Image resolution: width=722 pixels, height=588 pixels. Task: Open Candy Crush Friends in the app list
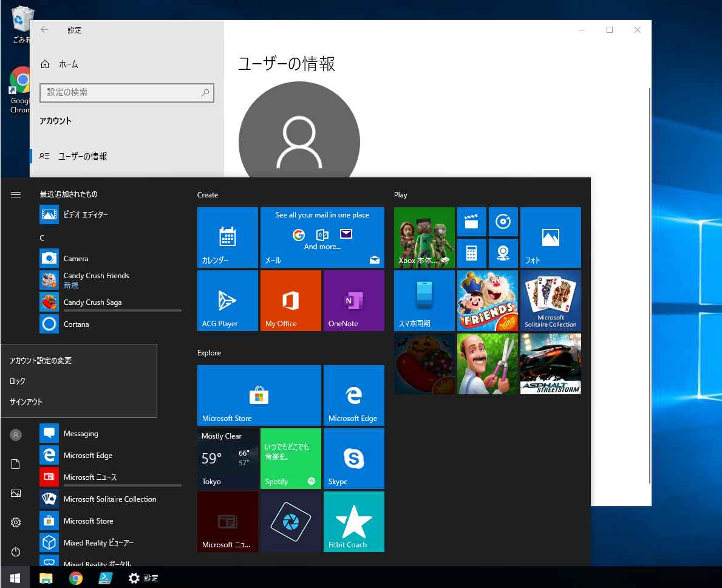111,280
